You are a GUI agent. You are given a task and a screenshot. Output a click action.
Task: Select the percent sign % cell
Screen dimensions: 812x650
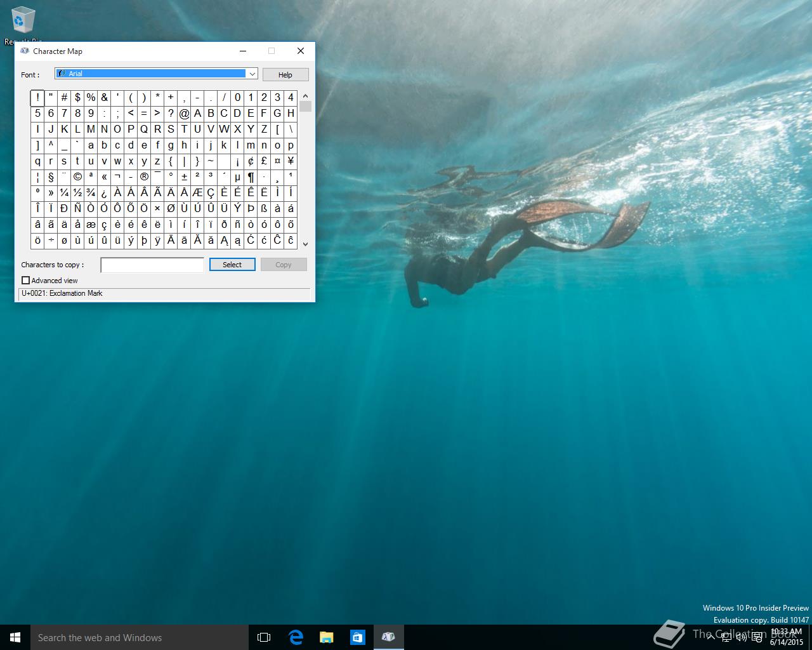pos(91,97)
